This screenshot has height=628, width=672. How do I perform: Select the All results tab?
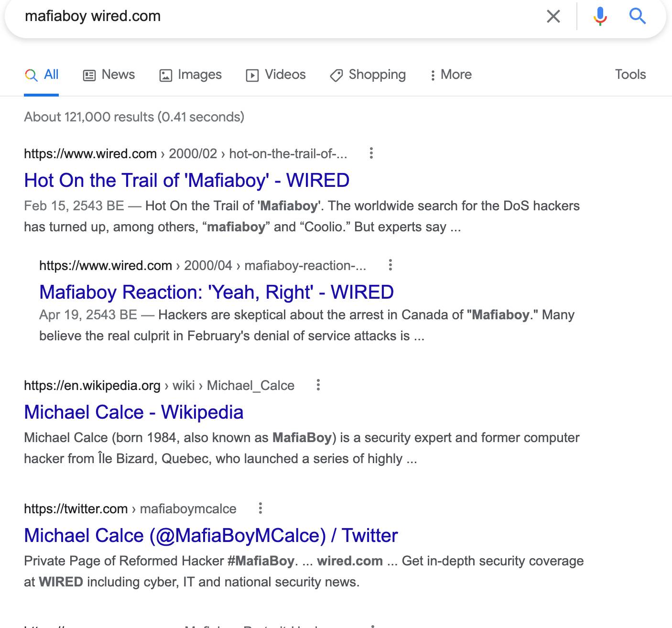pyautogui.click(x=42, y=75)
